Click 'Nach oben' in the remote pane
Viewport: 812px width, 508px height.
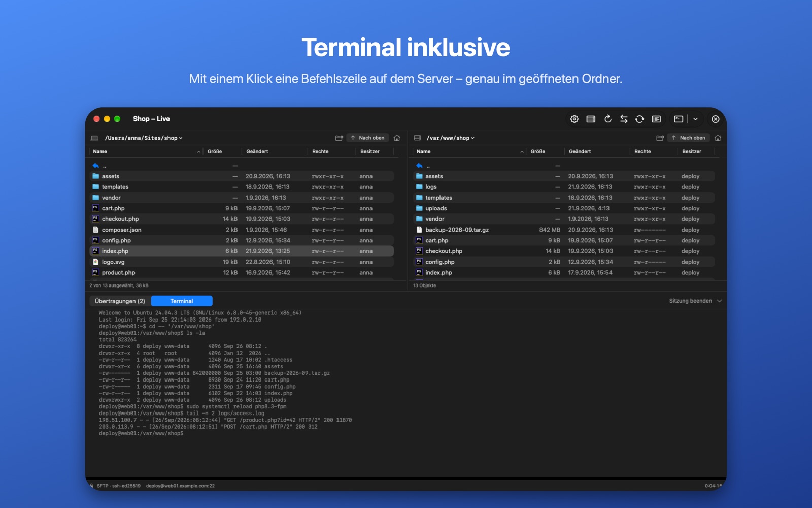tap(688, 138)
